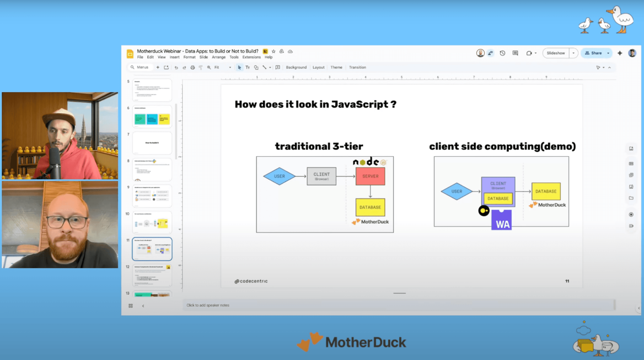Open the Insert menu
The height and width of the screenshot is (360, 644).
174,57
